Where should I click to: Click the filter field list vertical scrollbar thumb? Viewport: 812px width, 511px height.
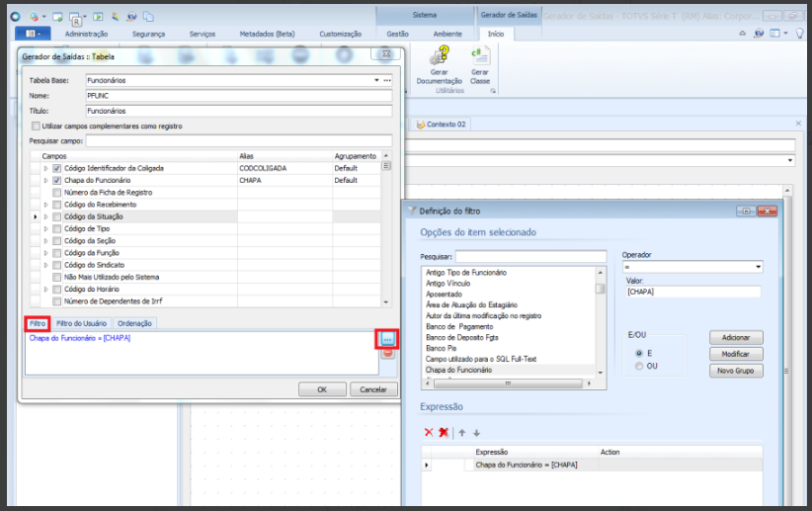pos(601,289)
